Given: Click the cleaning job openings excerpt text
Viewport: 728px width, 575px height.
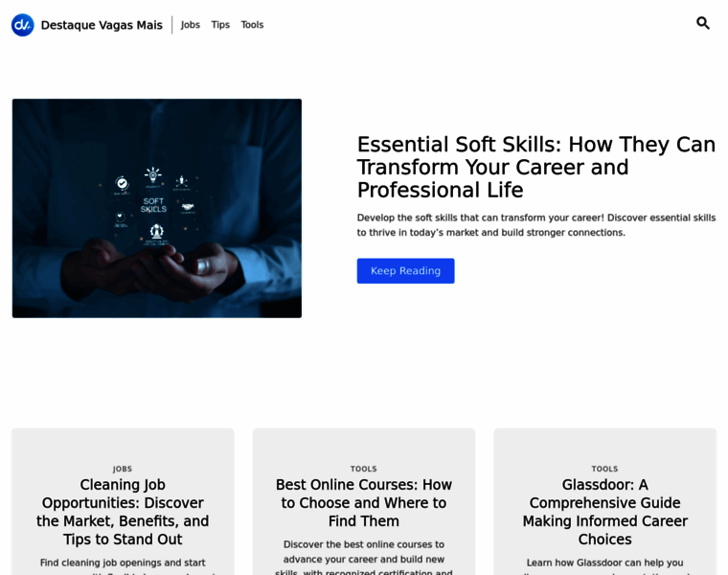Looking at the screenshot, I should (x=123, y=566).
